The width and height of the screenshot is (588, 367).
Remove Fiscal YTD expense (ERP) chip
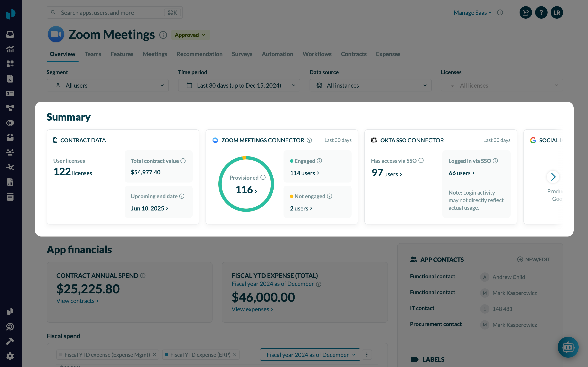[x=235, y=355]
